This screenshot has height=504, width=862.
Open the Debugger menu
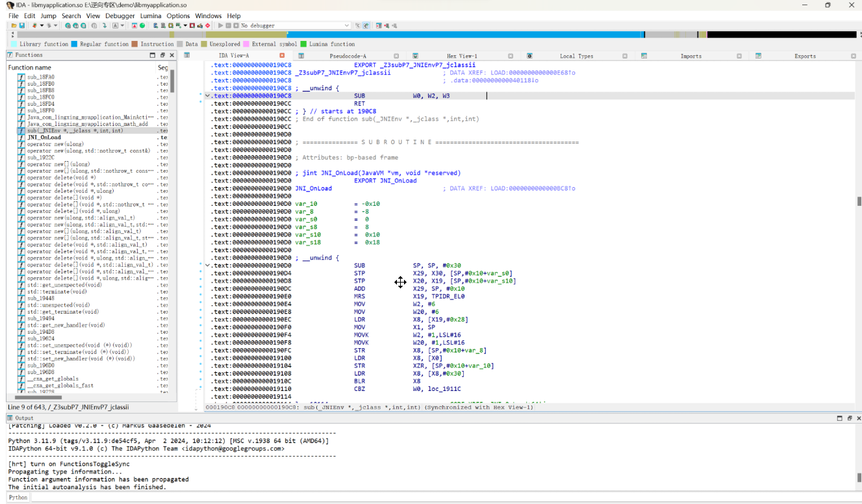(x=120, y=16)
